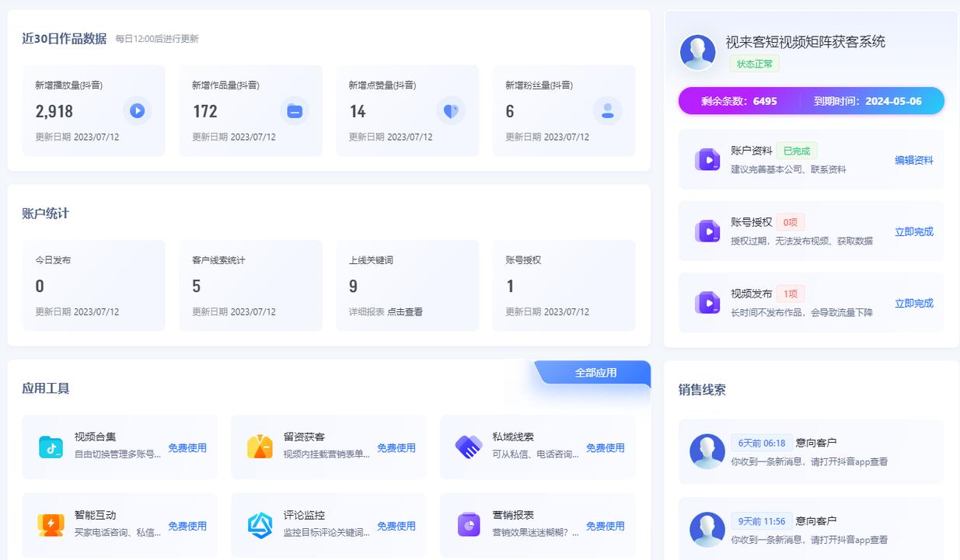Viewport: 960px width, 560px height.
Task: Click 授权过期，无法发布视频、获取数据 description
Action: coord(801,241)
